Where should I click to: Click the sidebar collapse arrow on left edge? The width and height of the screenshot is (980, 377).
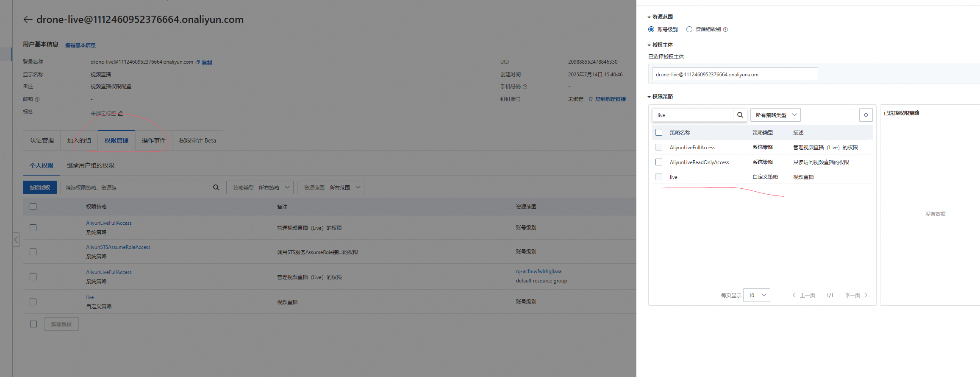click(x=16, y=240)
